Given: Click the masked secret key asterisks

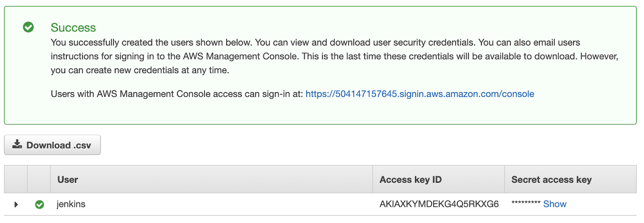Looking at the screenshot, I should click(x=526, y=203).
